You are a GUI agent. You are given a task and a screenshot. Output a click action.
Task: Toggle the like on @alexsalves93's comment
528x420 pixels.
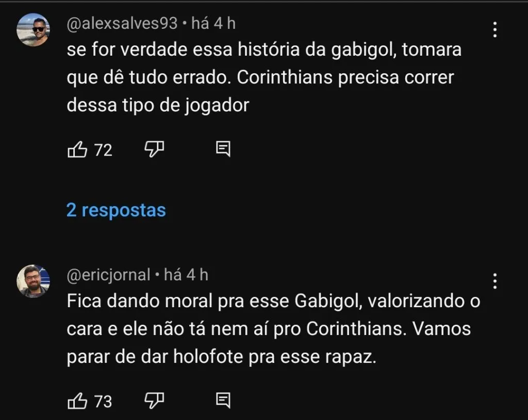point(77,149)
